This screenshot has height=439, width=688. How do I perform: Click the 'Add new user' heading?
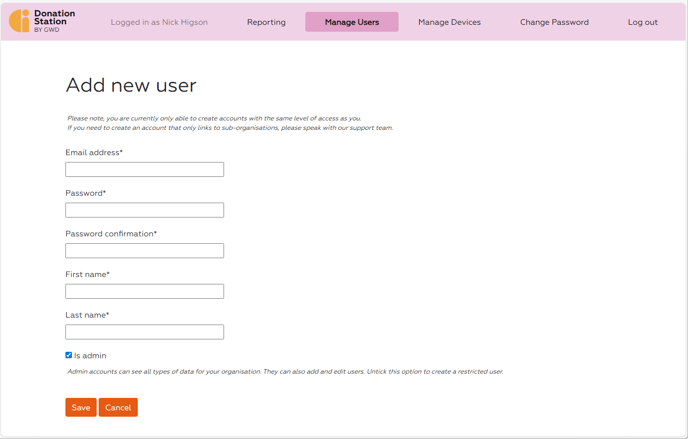[131, 85]
